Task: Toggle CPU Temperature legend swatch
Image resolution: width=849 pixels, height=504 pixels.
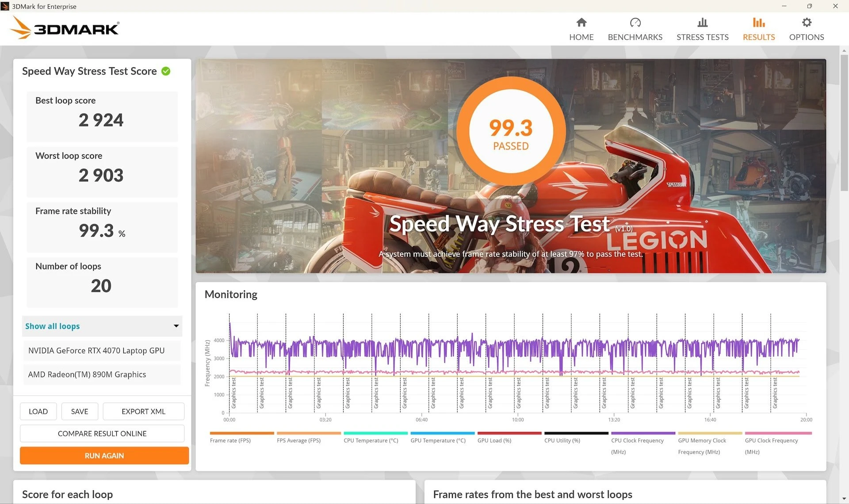Action: (375, 433)
